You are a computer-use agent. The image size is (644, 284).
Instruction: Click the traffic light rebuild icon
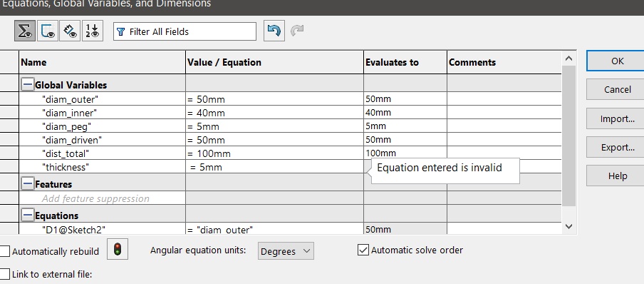click(x=118, y=249)
